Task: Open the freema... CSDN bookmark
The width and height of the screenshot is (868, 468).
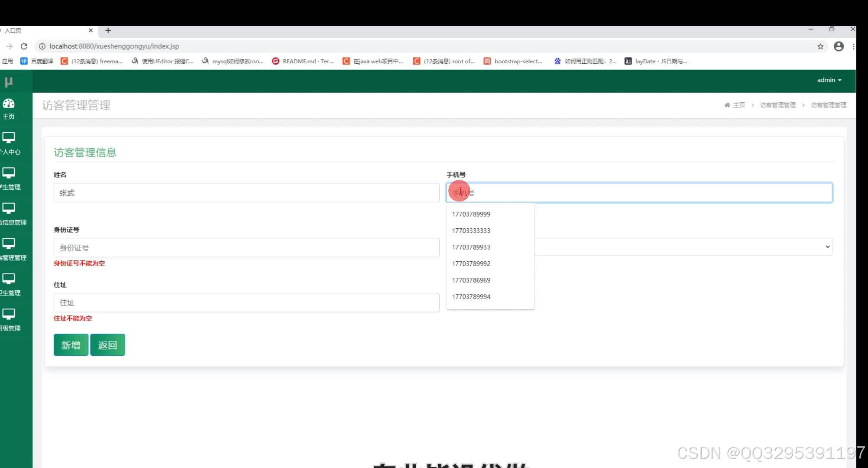Action: pos(91,61)
